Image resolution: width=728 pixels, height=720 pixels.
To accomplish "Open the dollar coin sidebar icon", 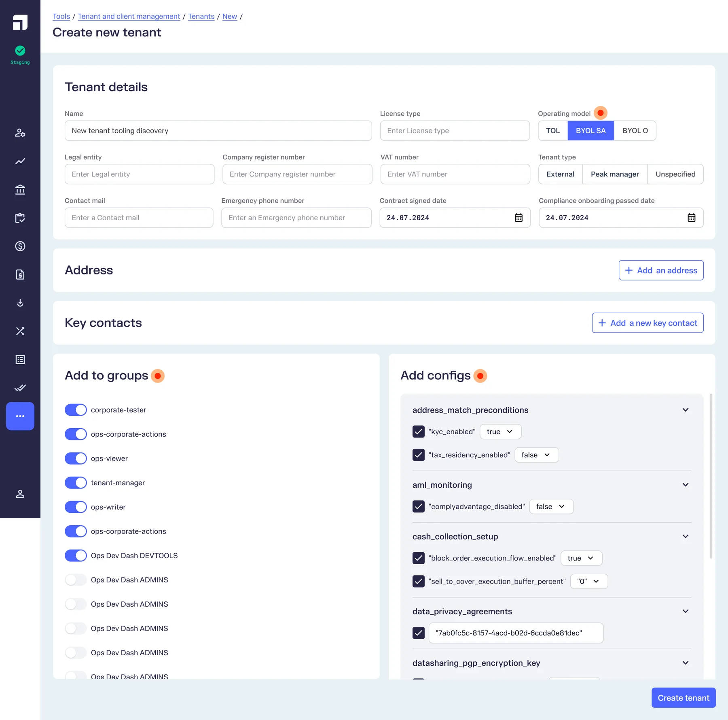I will 20,246.
